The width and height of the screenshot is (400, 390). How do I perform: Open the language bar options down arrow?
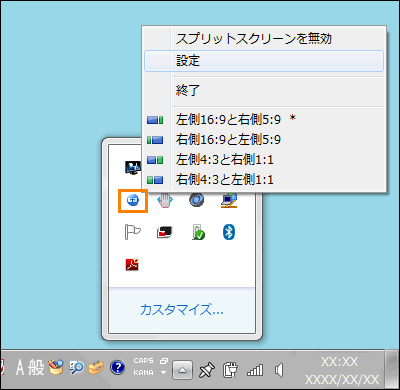163,373
